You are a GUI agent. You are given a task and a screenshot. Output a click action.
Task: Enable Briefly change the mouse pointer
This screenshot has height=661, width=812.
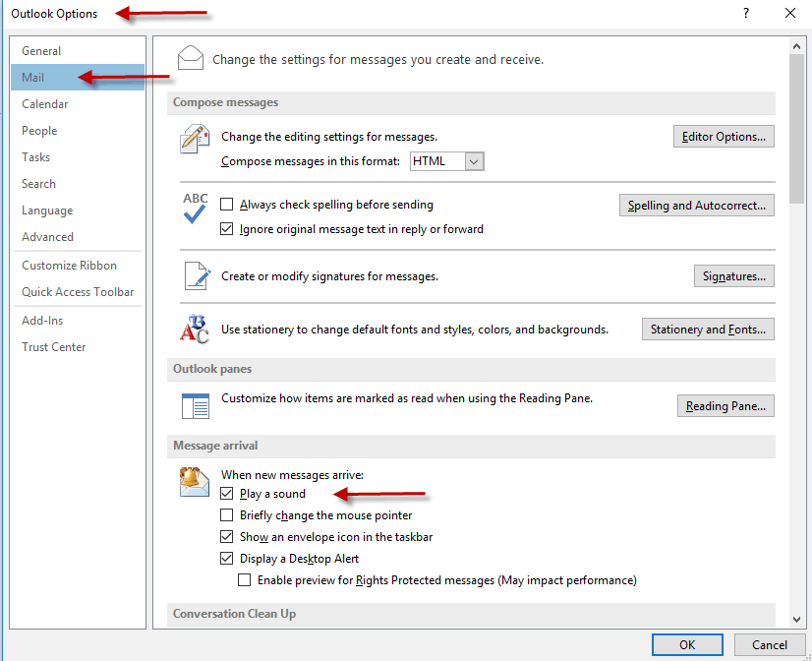226,514
